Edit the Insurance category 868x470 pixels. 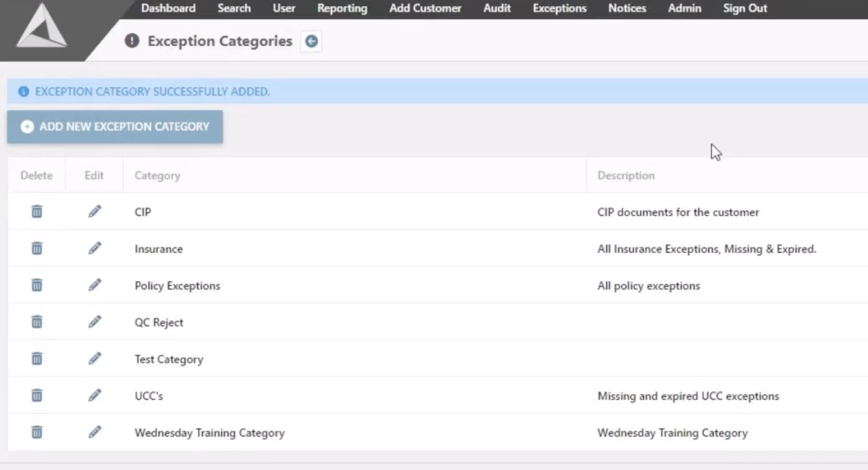click(95, 248)
